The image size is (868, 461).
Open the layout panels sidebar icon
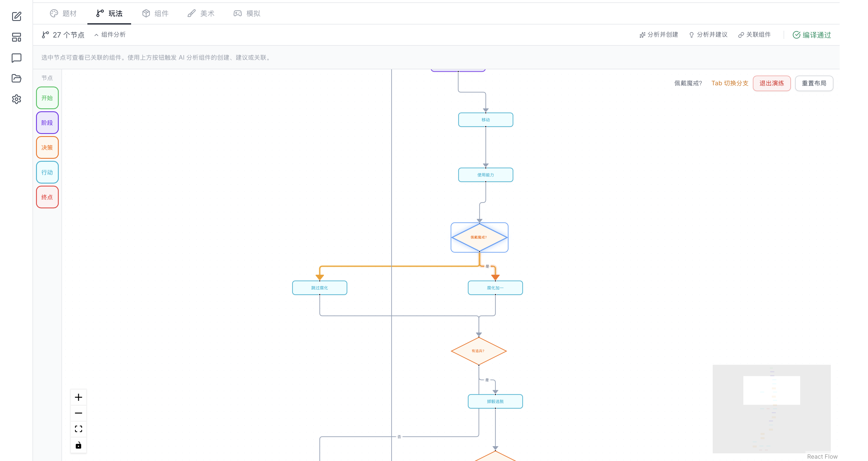point(17,37)
